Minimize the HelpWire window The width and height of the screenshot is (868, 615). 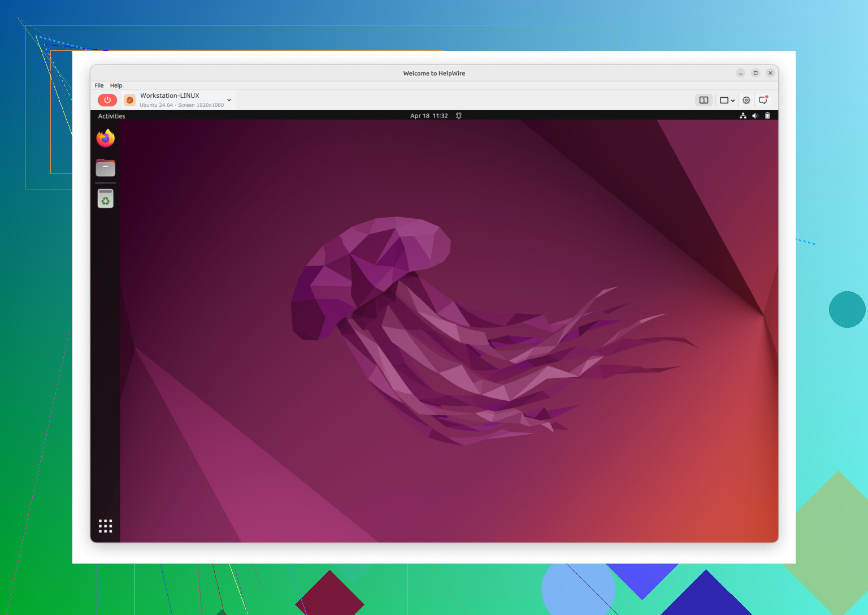pos(740,73)
